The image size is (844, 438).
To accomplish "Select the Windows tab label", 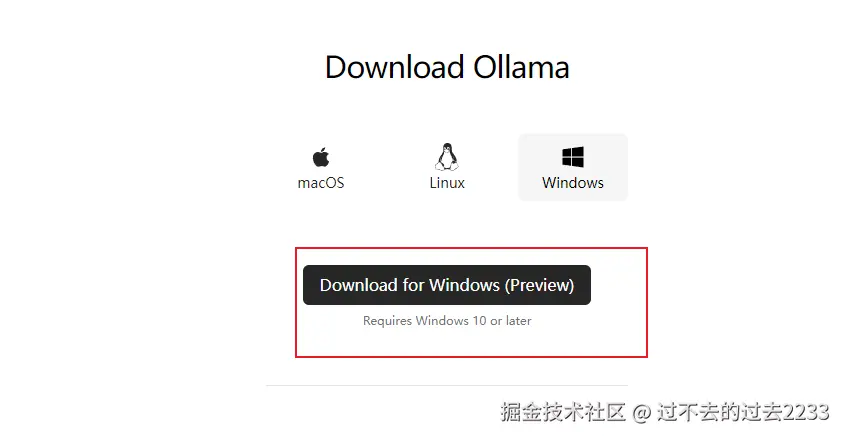I will click(573, 183).
